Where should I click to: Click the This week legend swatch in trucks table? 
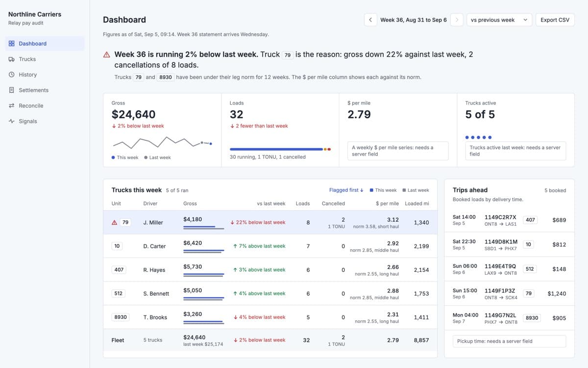pos(371,190)
